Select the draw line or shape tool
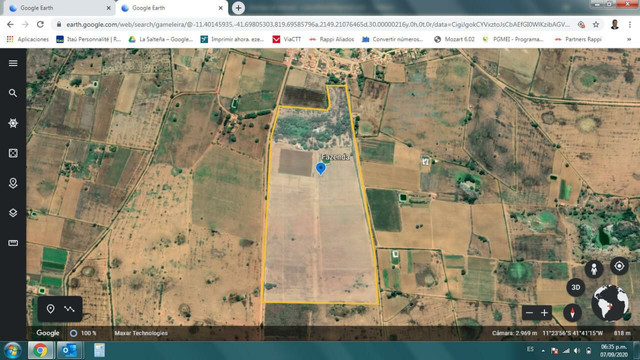Image resolution: width=640 pixels, height=360 pixels. (69, 309)
